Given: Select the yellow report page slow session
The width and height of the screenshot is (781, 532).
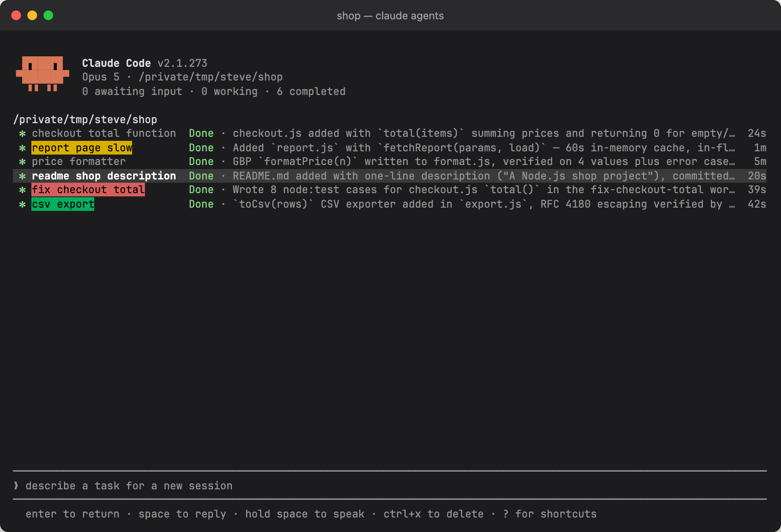Looking at the screenshot, I should pos(390,148).
